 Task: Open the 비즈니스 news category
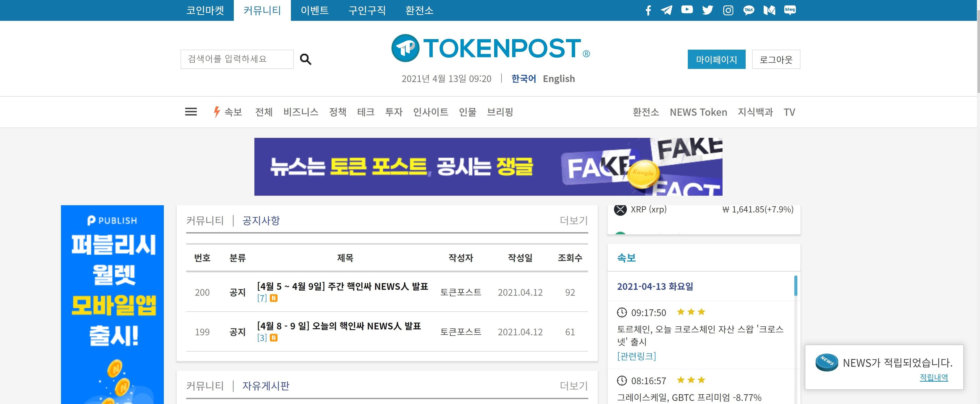coord(300,112)
